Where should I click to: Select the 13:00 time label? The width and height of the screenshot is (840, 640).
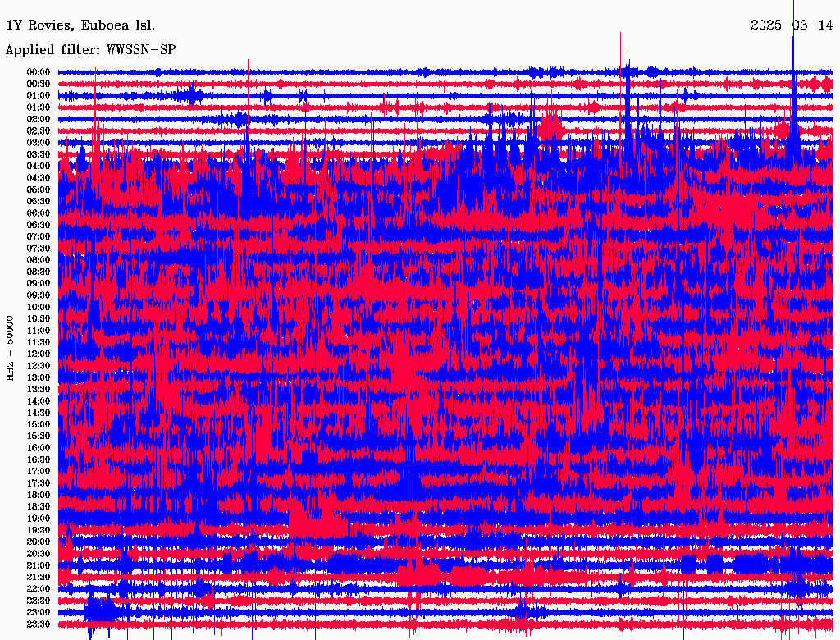coord(38,378)
